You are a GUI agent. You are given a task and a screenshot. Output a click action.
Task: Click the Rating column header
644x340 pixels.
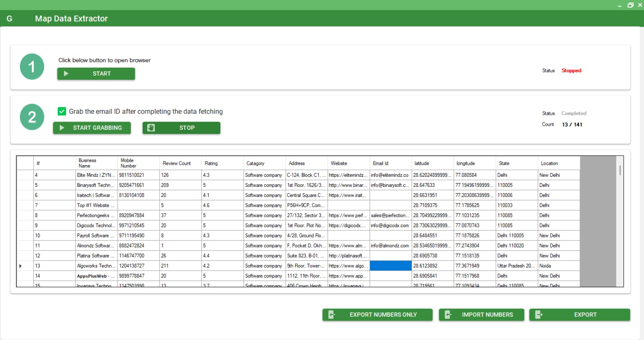(223, 163)
